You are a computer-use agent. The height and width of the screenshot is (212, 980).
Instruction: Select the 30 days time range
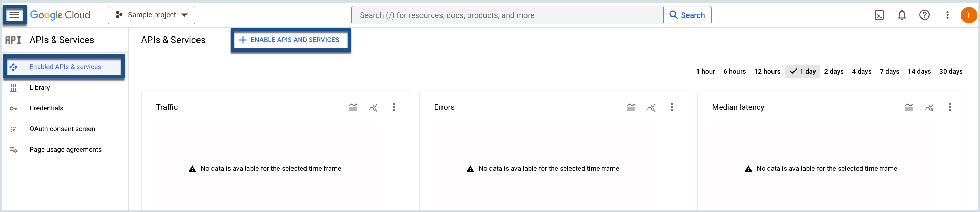tap(950, 72)
